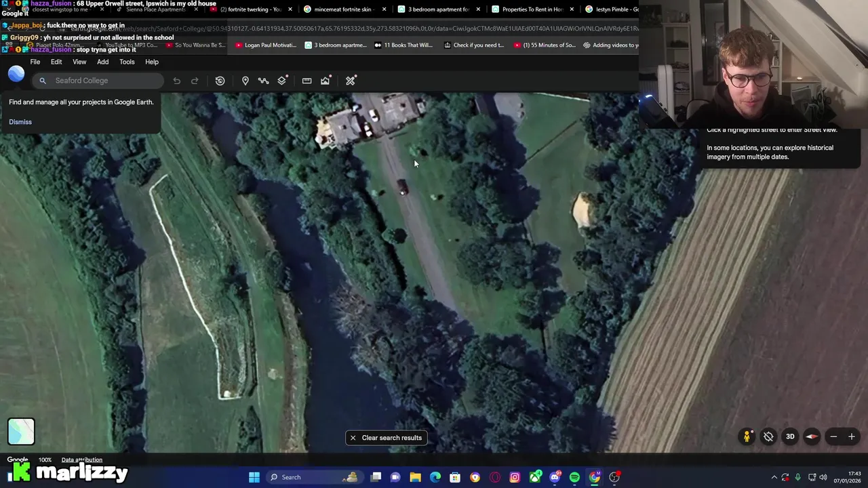Screen dimensions: 868x488
Task: Click the Seaford College search field
Action: point(98,81)
